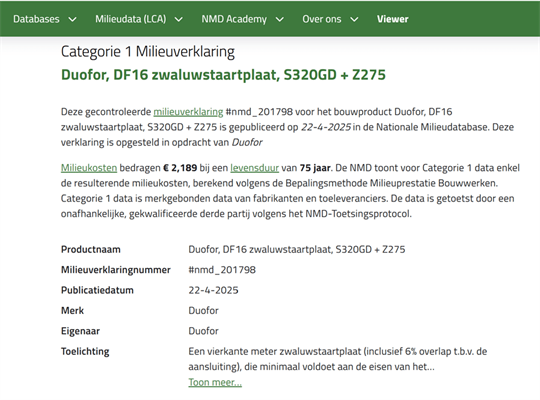Click the Duofor value beside Merk

point(203,310)
